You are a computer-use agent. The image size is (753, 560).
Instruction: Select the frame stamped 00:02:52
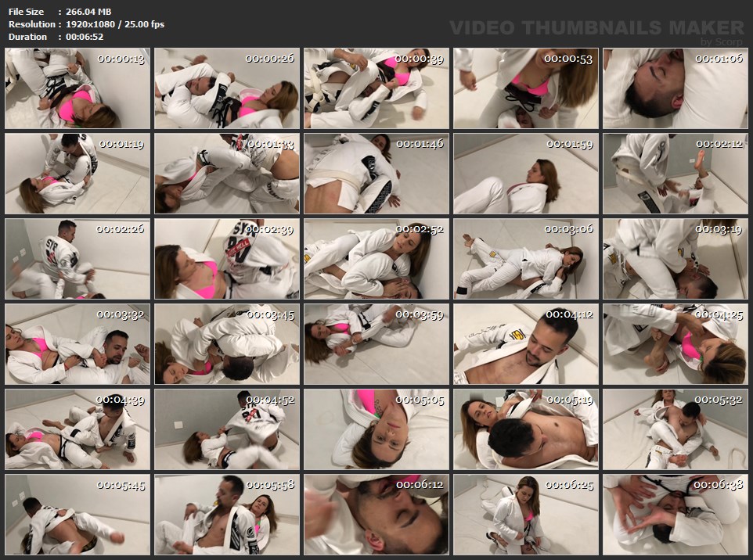point(376,259)
